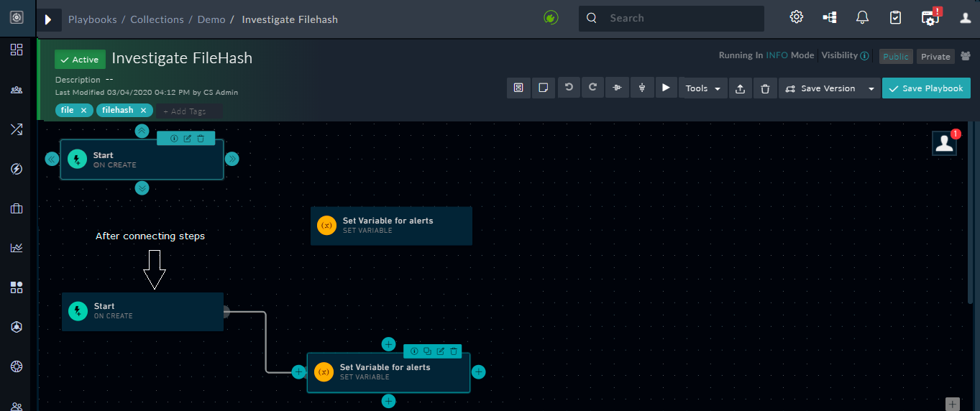Image resolution: width=980 pixels, height=411 pixels.
Task: Remove the 'filehash' tag
Action: click(x=143, y=110)
